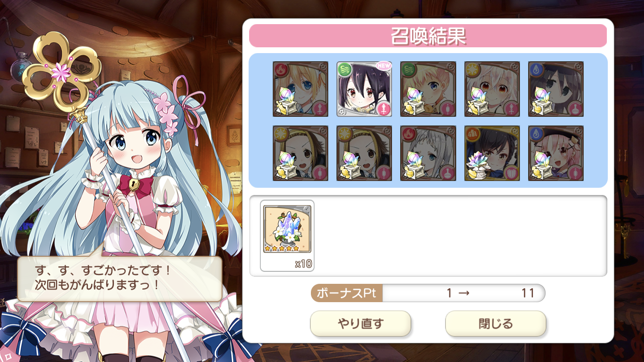This screenshot has width=644, height=362.
Task: Select the water-element card in the top row
Action: tap(556, 89)
